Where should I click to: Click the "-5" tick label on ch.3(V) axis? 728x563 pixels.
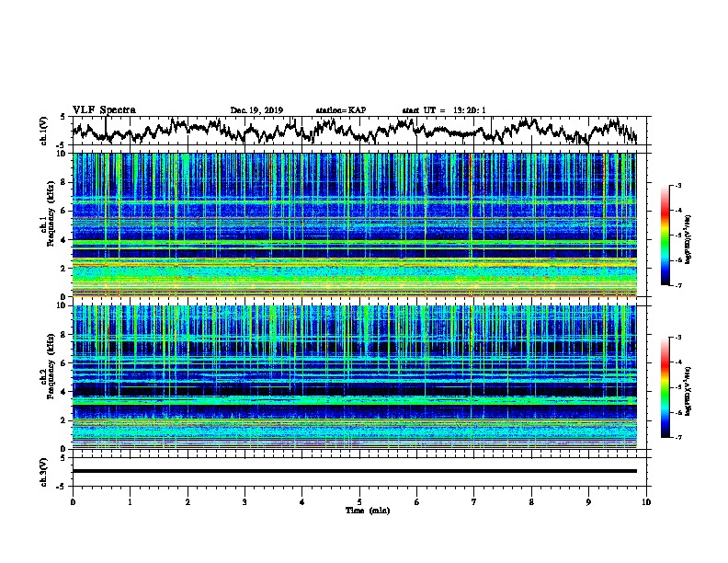pos(62,487)
